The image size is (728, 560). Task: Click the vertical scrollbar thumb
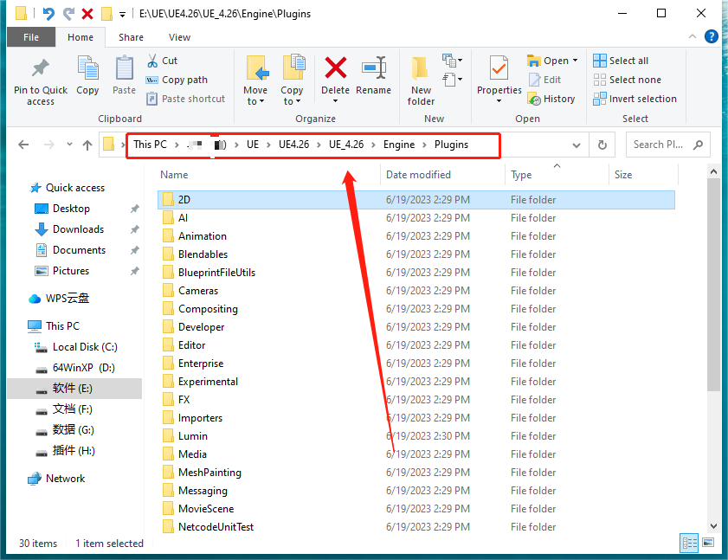713,285
